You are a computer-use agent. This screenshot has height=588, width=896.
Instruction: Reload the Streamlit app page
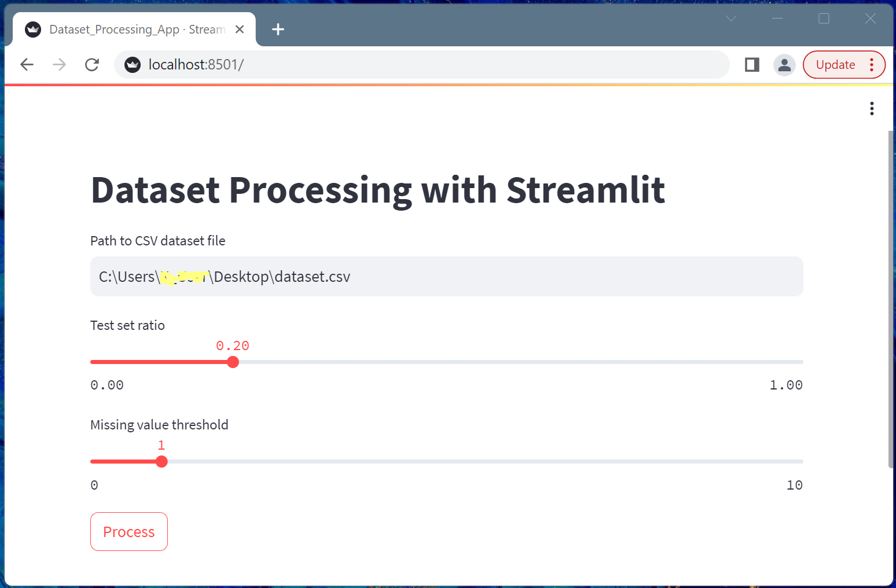pos(92,64)
